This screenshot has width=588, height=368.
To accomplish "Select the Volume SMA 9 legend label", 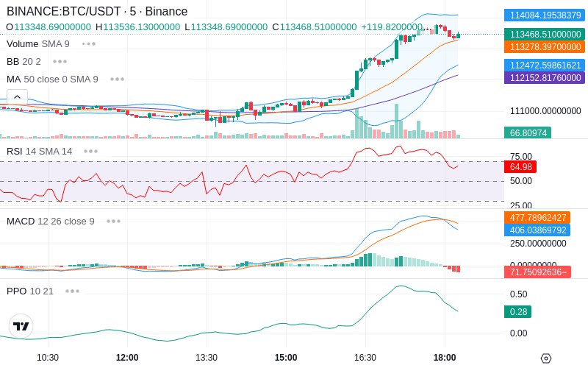I will point(38,44).
